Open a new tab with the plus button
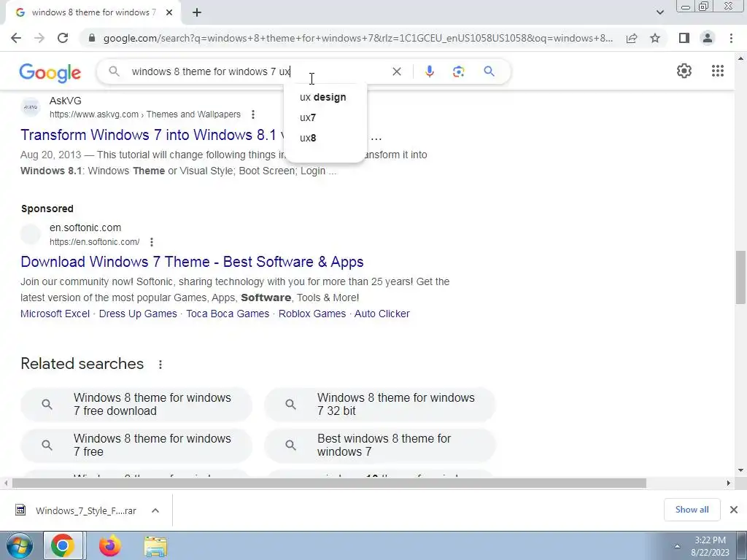This screenshot has height=560, width=747. tap(197, 12)
